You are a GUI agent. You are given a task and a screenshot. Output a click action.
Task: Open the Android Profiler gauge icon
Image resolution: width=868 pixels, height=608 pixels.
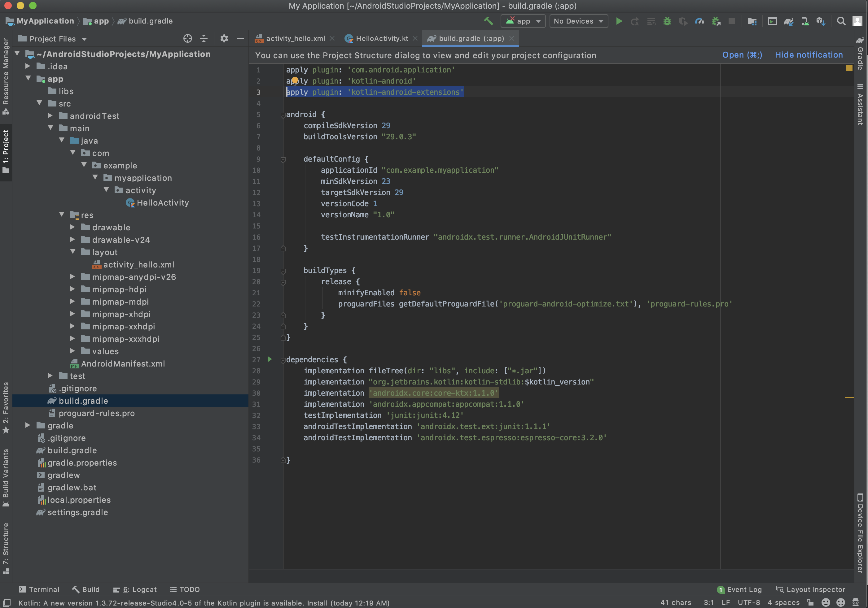click(699, 21)
